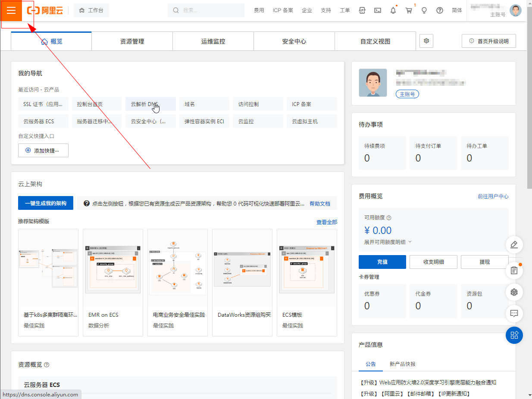Open the notification bell

pos(393,10)
